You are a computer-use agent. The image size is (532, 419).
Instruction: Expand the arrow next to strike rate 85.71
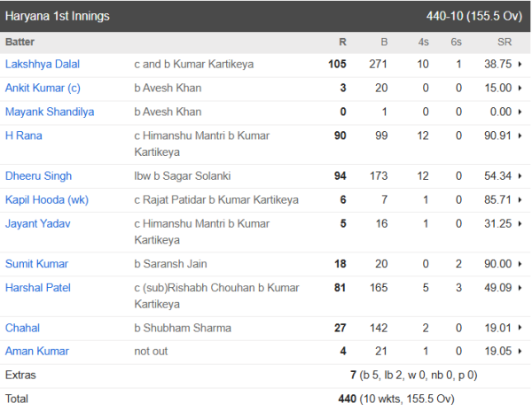(x=519, y=201)
